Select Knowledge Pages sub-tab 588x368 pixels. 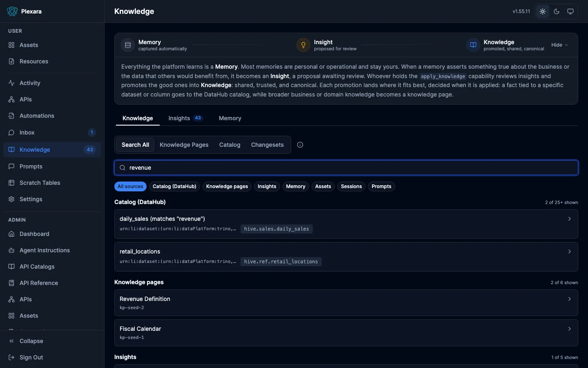tap(184, 145)
